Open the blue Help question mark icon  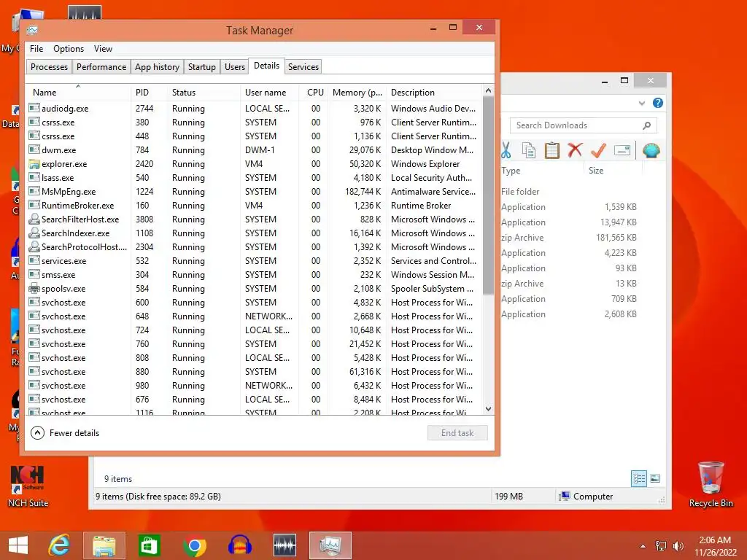[658, 103]
